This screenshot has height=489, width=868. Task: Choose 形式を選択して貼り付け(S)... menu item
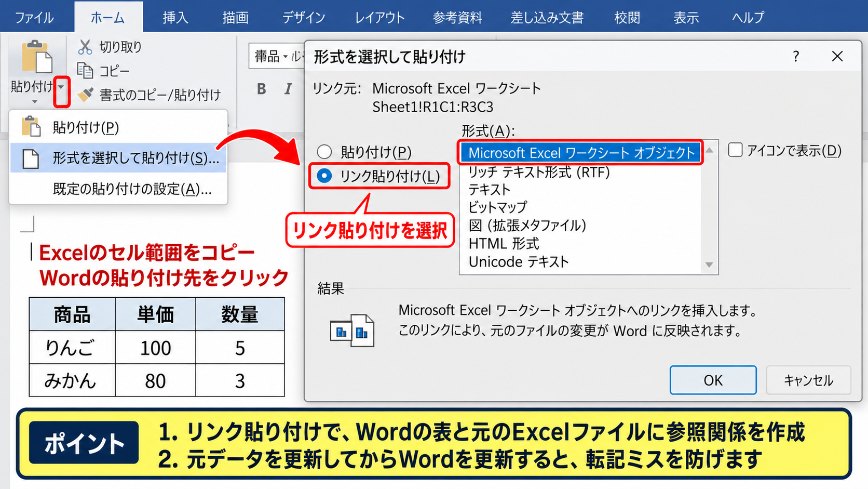[118, 158]
